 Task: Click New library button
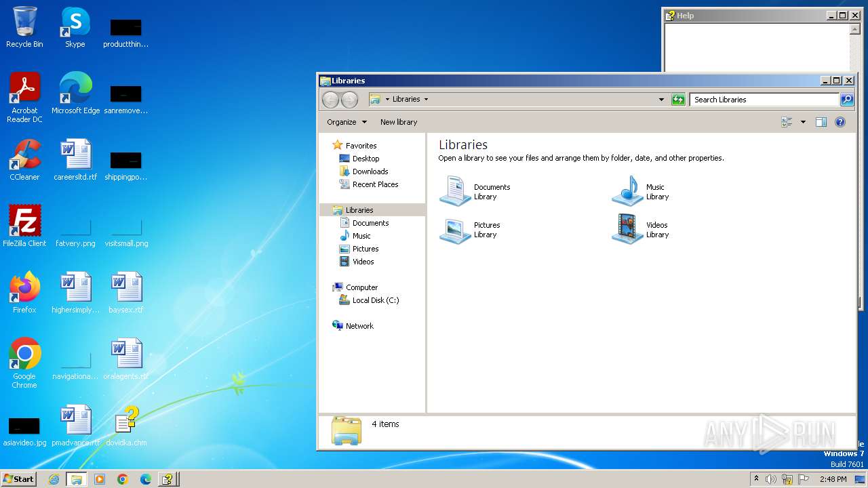pyautogui.click(x=399, y=122)
